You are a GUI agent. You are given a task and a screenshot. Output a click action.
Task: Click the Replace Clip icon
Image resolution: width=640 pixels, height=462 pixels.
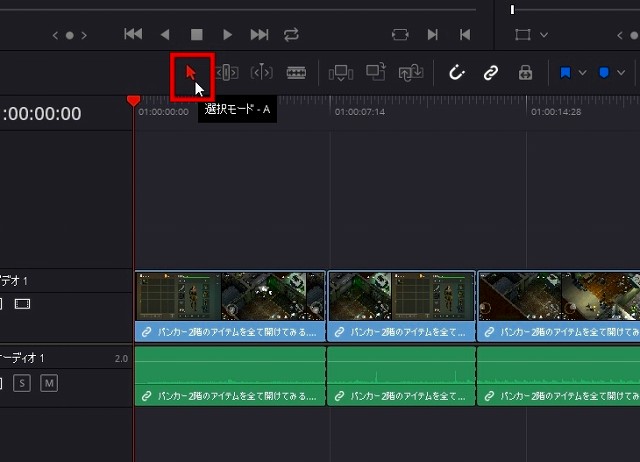point(410,73)
